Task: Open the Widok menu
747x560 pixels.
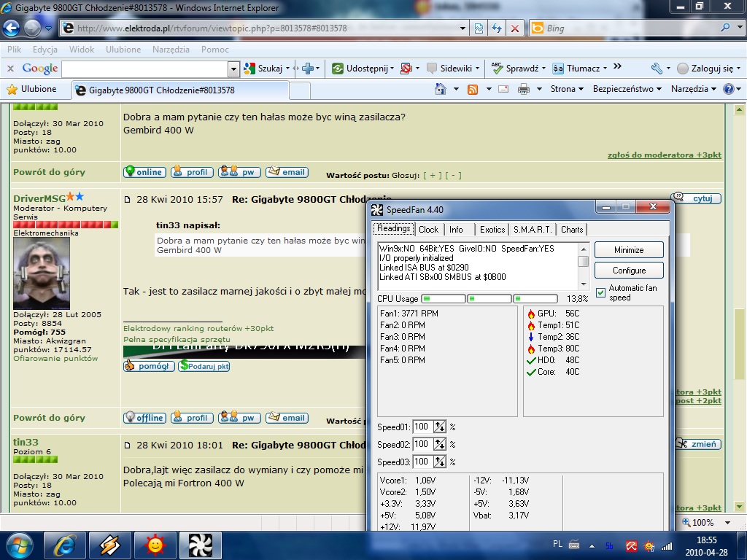Action: coord(82,49)
